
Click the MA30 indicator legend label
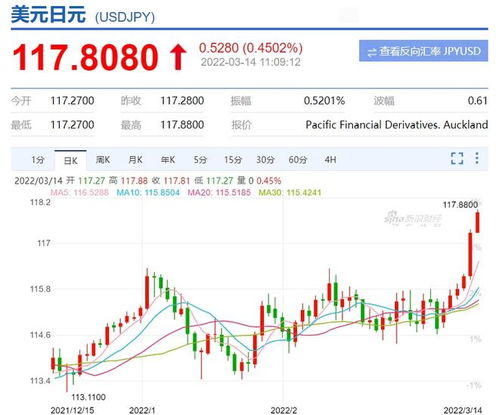click(290, 192)
